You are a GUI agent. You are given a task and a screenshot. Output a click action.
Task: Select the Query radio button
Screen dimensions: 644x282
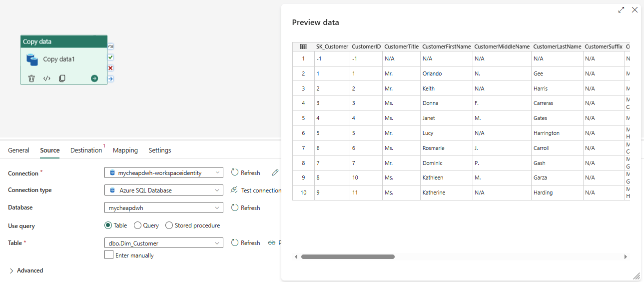[x=138, y=225]
